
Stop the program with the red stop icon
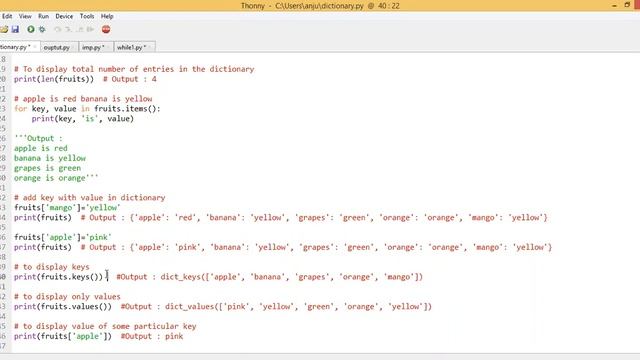tap(106, 29)
